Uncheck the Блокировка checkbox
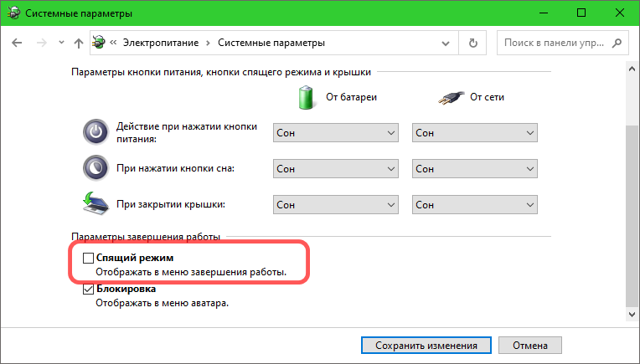The width and height of the screenshot is (640, 364). click(88, 290)
